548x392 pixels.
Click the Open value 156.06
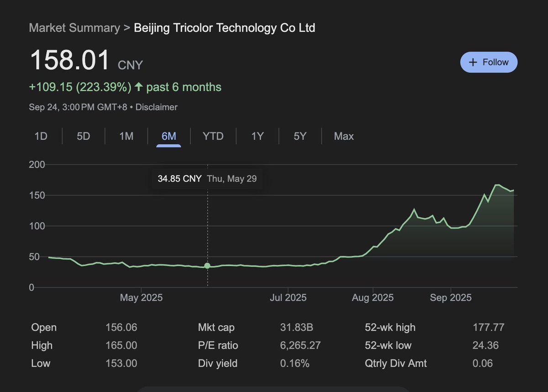click(121, 328)
